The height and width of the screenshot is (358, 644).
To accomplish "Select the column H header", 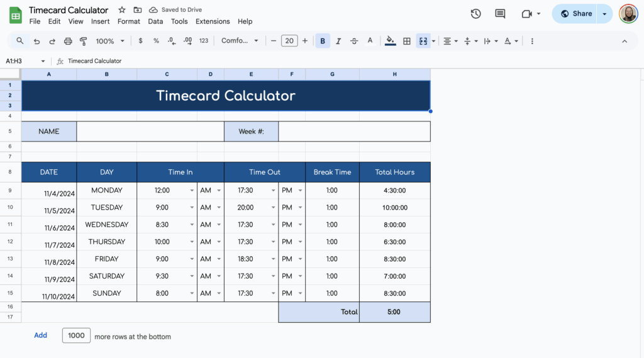I will point(395,74).
